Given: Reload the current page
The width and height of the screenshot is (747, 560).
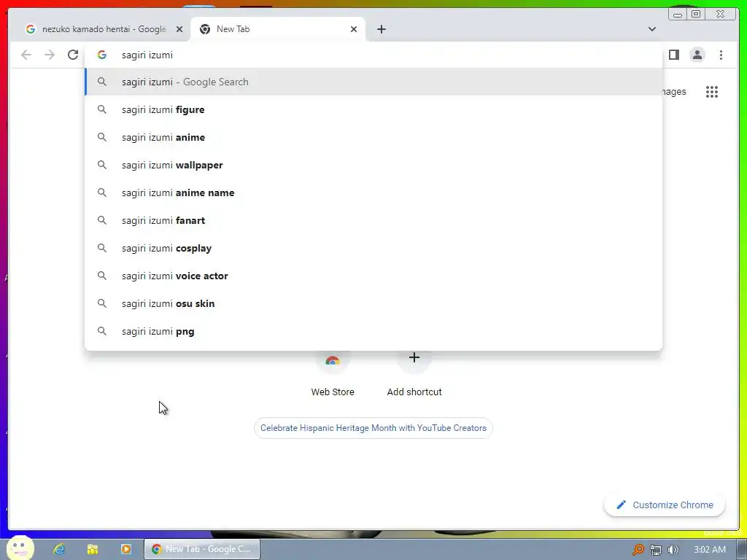Looking at the screenshot, I should 73,55.
